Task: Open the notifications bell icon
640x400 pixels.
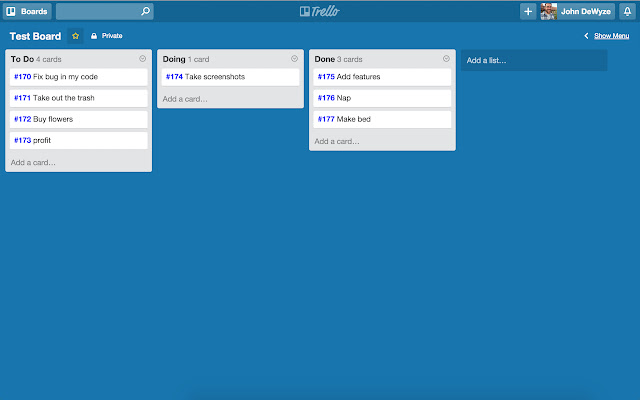Action: 627,11
